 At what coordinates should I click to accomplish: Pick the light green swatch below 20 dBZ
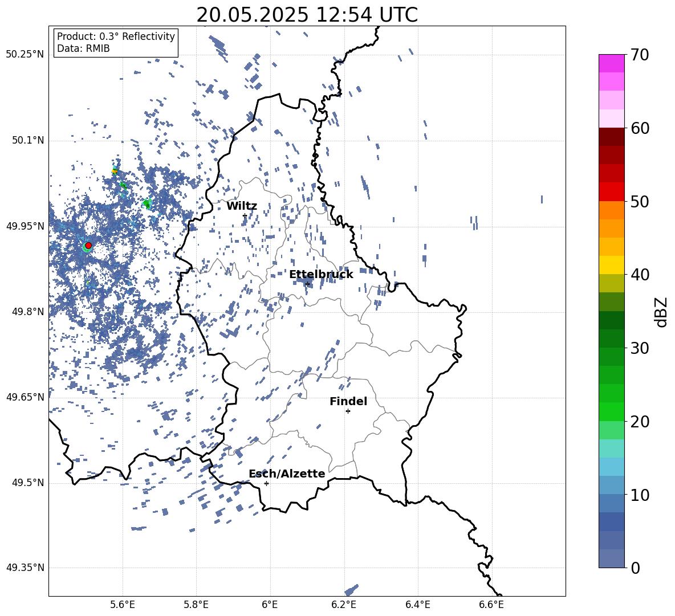(612, 430)
